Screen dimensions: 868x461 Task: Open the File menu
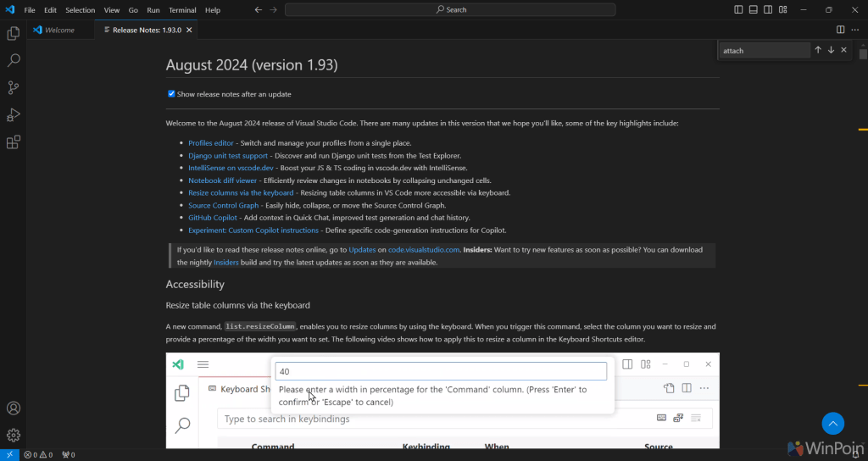click(x=30, y=10)
